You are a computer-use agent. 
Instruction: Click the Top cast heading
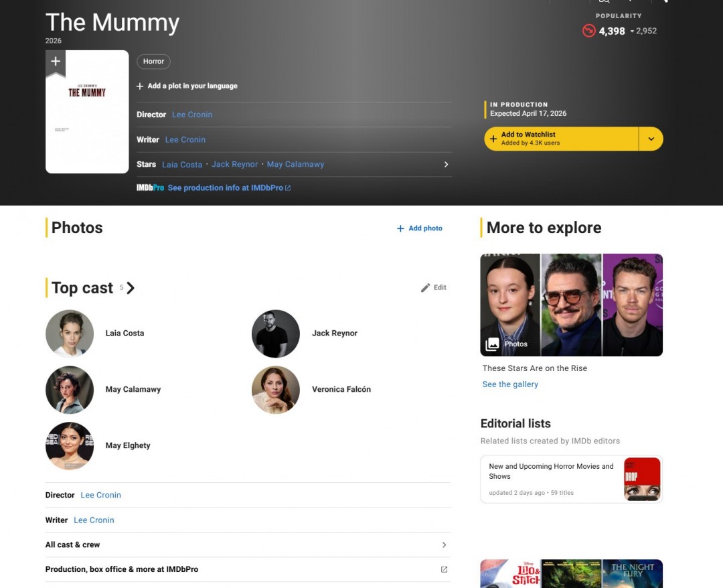coord(82,288)
